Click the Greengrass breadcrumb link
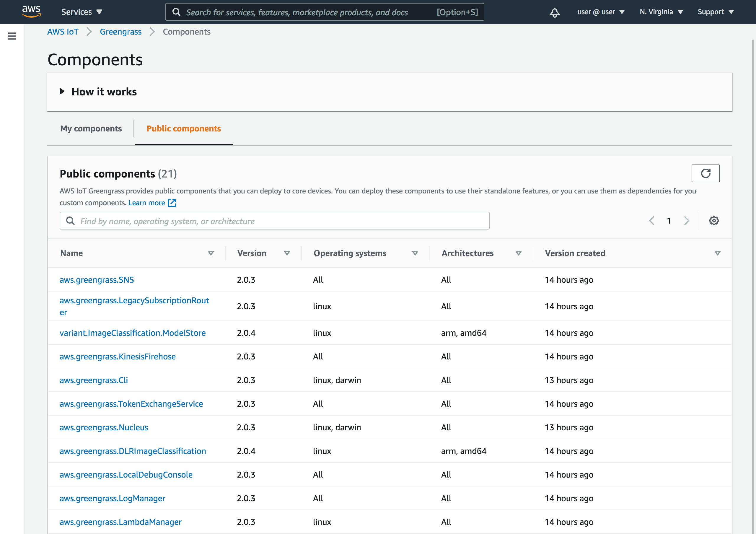Image resolution: width=756 pixels, height=534 pixels. coord(120,32)
